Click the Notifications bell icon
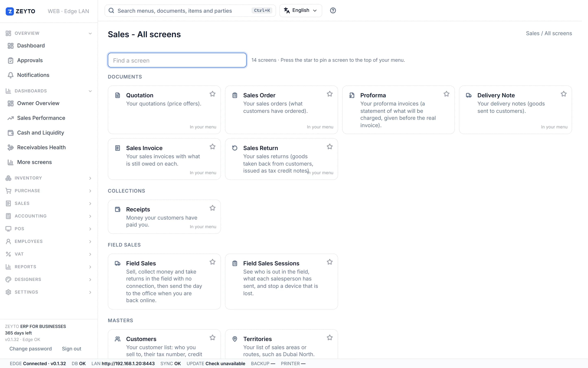 click(x=10, y=75)
